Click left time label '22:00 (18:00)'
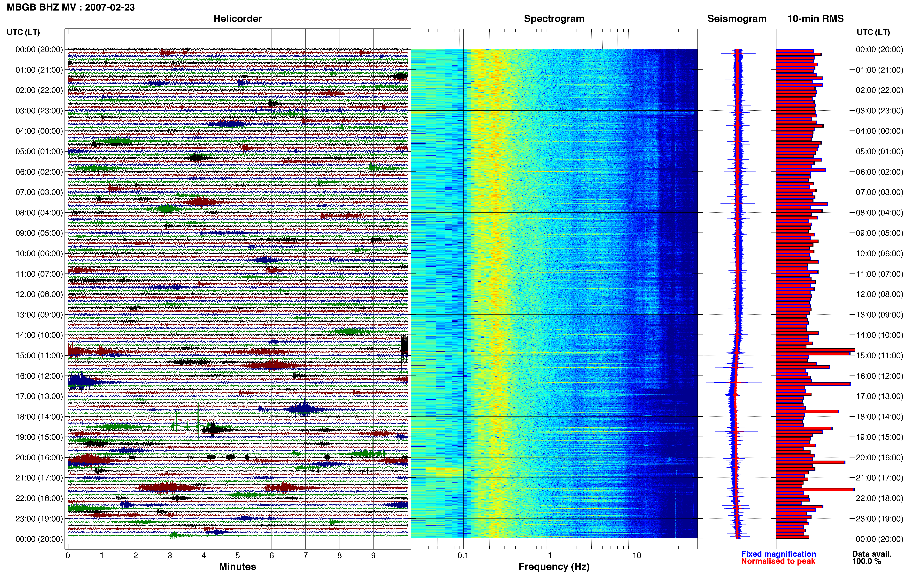 [x=39, y=498]
